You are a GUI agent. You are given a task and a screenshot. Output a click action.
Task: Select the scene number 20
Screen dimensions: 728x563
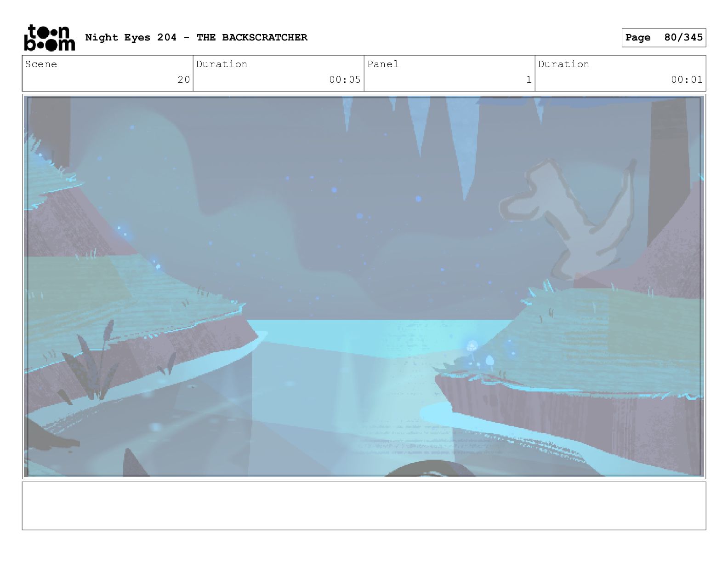point(184,80)
